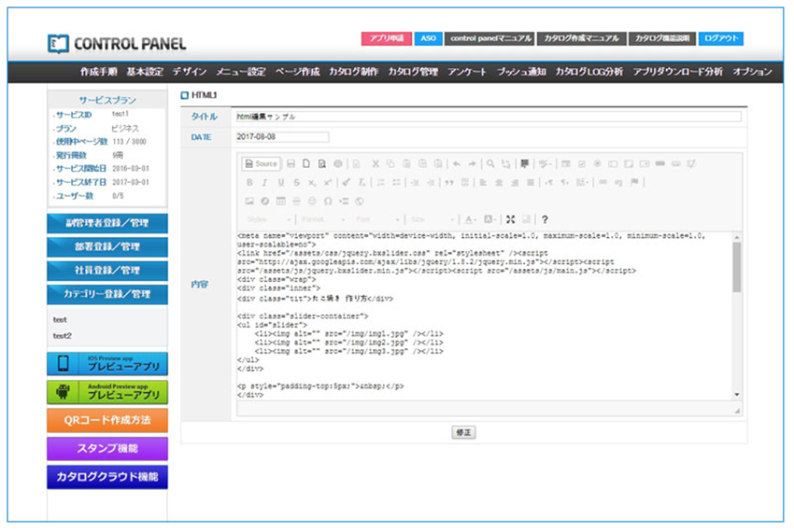Click the Undo arrow icon
This screenshot has height=532, width=794.
(x=456, y=163)
